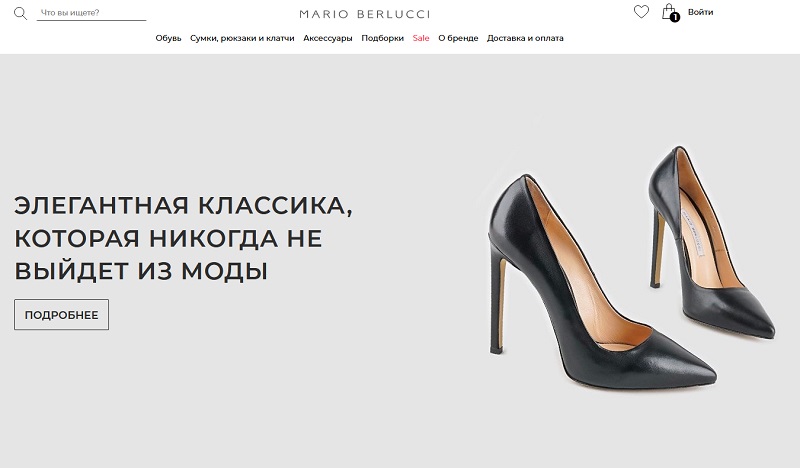Click the smaller shoe on the right
The height and width of the screenshot is (468, 800).
pos(712,242)
